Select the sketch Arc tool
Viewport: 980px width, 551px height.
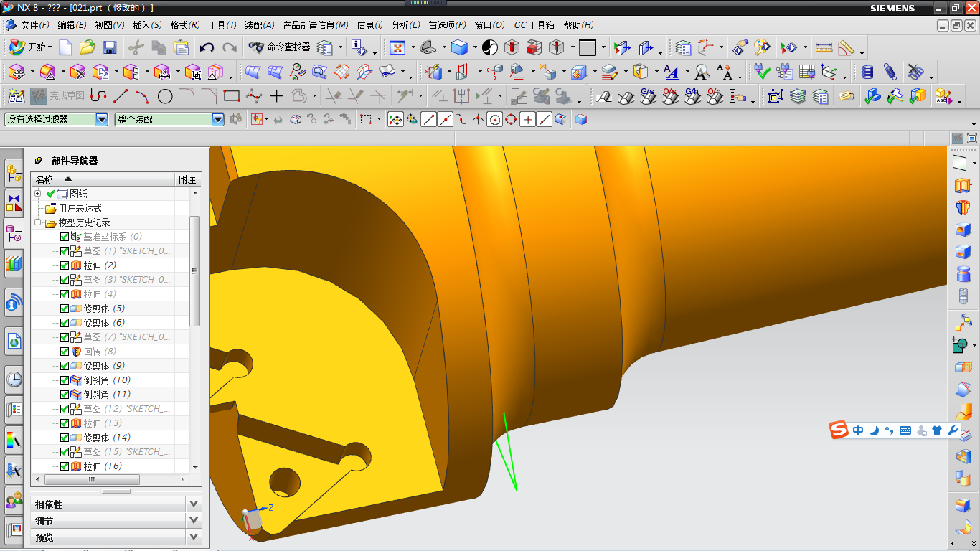point(143,95)
